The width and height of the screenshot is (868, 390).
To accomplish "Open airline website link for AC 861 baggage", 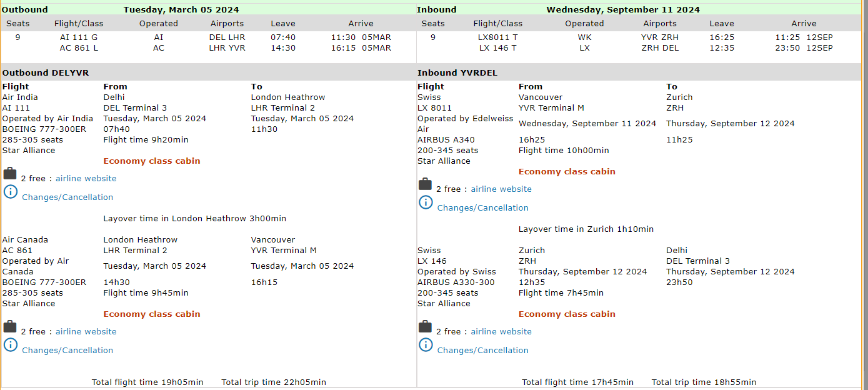I will [86, 332].
